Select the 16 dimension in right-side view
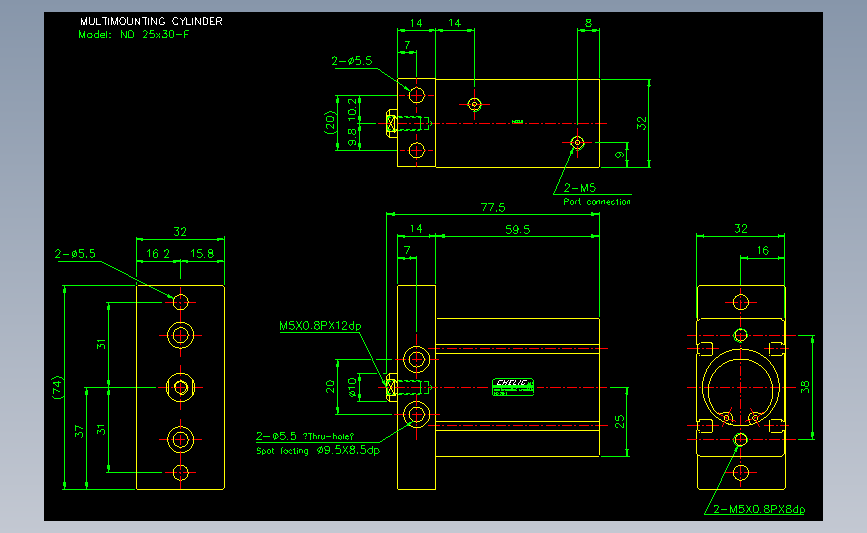Image resolution: width=867 pixels, height=533 pixels. 762,250
